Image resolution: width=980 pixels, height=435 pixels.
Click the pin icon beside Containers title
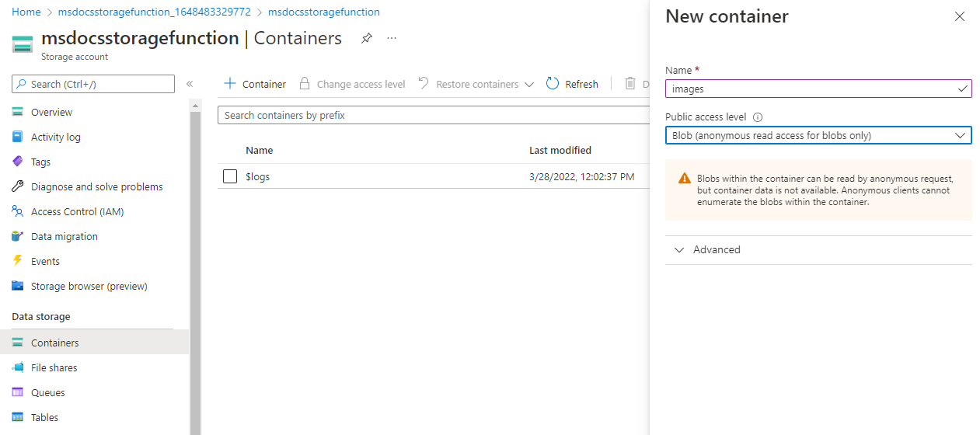tap(367, 38)
